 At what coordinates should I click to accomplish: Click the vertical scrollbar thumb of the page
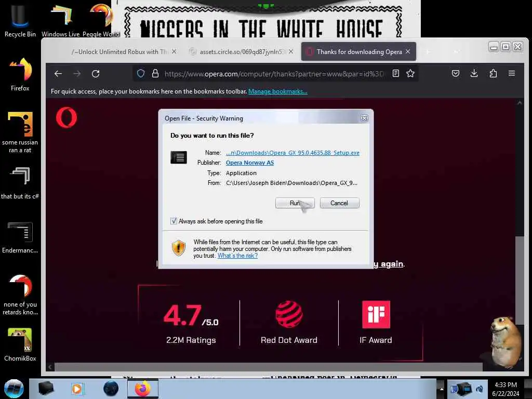click(x=520, y=280)
